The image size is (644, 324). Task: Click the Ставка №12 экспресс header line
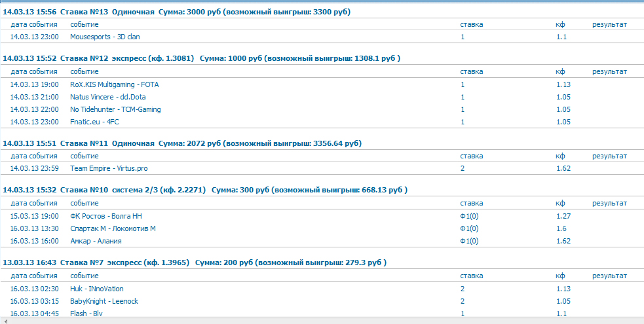point(202,58)
